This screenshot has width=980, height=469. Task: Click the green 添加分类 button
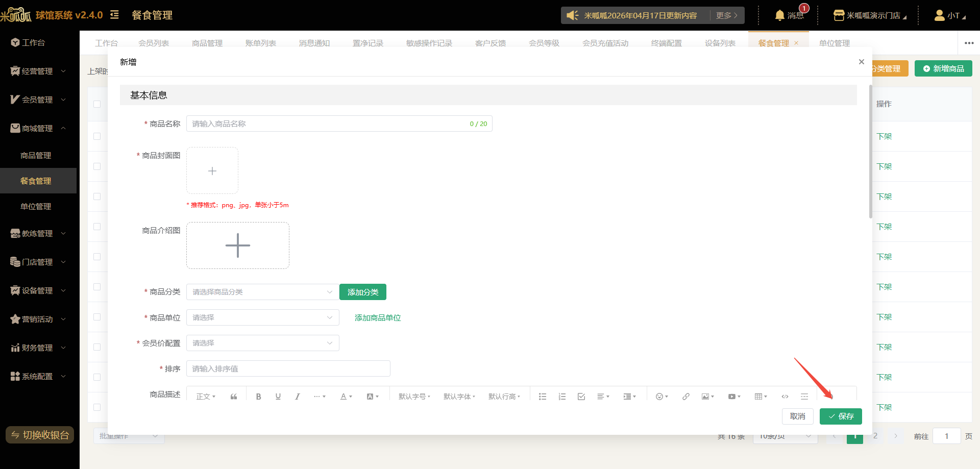tap(363, 292)
